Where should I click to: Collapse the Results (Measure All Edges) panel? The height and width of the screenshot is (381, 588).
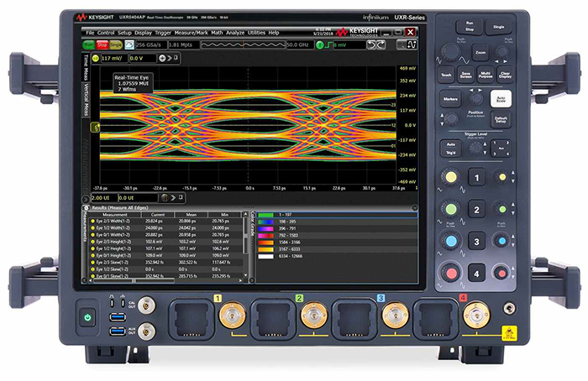(86, 206)
